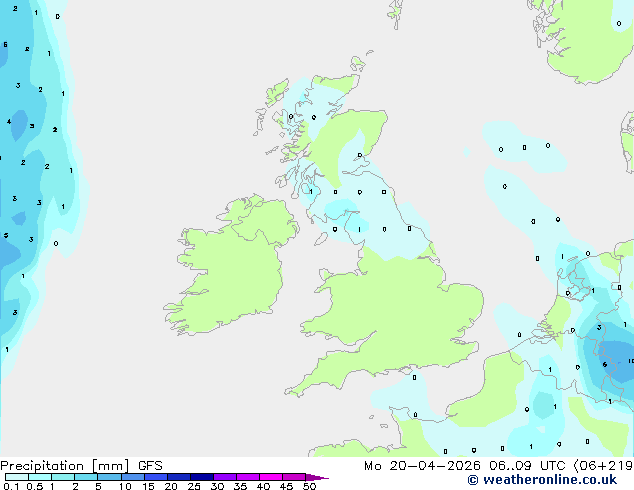Click the '45' legend scale label
Image resolution: width=634 pixels, height=490 pixels.
tap(286, 486)
